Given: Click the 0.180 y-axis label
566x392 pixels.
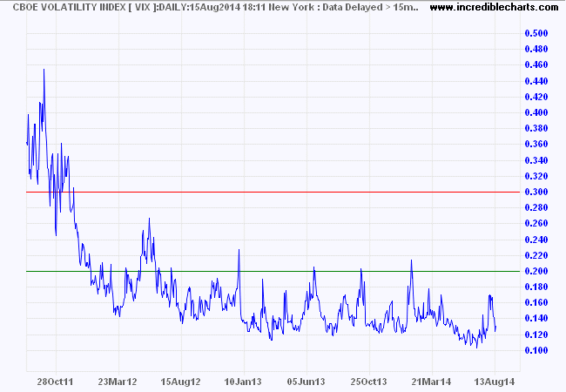Looking at the screenshot, I should 536,287.
